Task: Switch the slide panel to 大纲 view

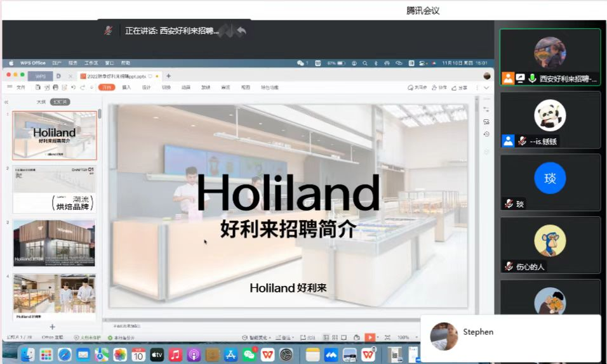Action: (41, 101)
